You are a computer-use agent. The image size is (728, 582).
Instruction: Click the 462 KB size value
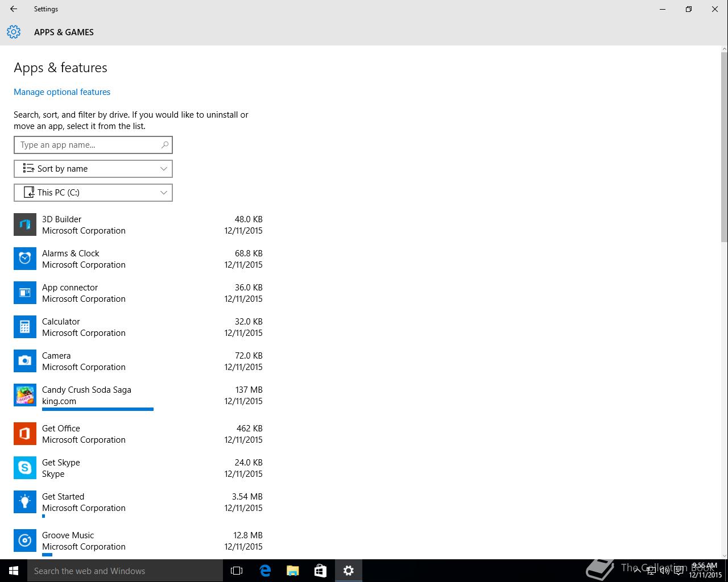(x=250, y=429)
